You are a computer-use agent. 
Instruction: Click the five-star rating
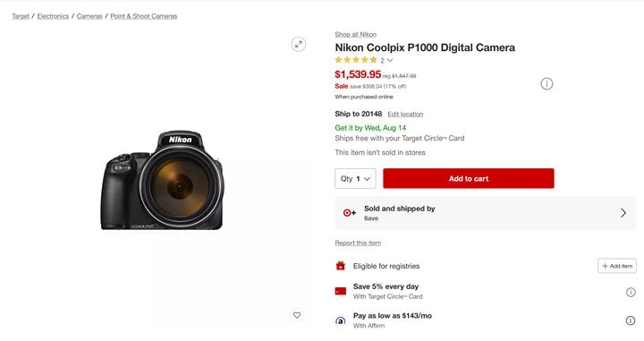pyautogui.click(x=356, y=60)
